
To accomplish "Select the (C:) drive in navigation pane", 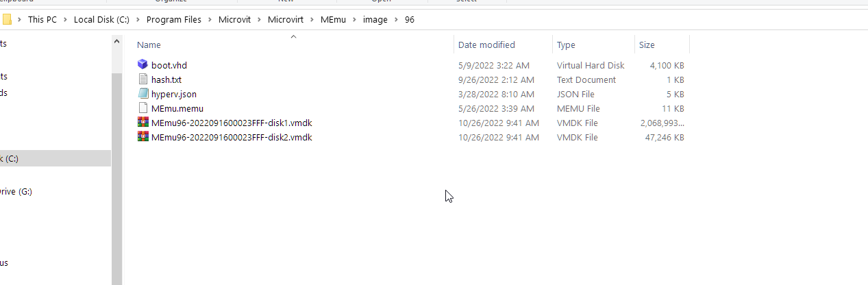I will (55, 158).
